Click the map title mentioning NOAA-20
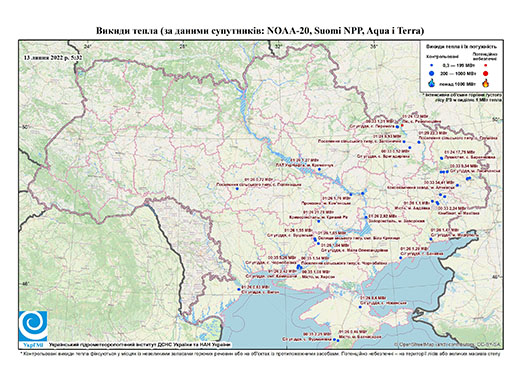Screen dimensions: 520x368 pos(260,31)
